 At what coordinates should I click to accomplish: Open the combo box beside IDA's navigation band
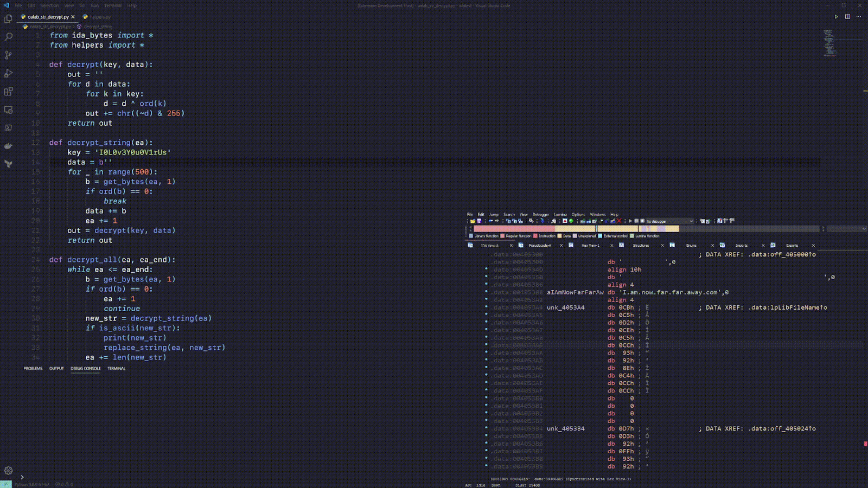pyautogui.click(x=846, y=229)
